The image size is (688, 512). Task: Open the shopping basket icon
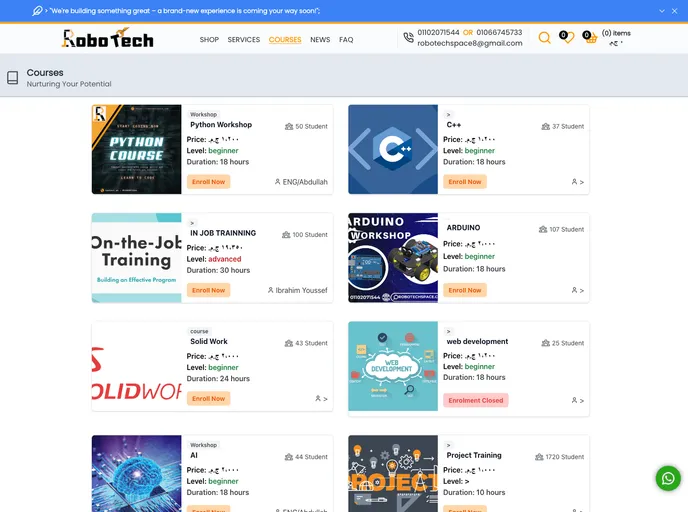click(590, 38)
